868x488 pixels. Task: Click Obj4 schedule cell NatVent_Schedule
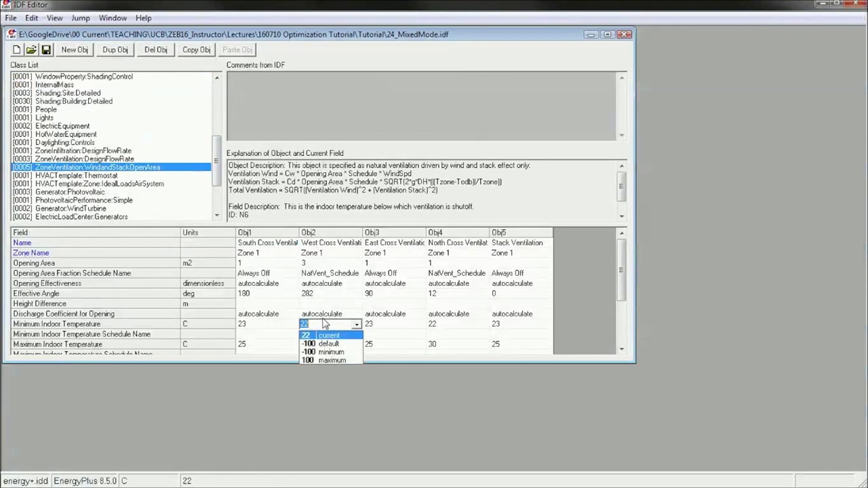click(458, 273)
